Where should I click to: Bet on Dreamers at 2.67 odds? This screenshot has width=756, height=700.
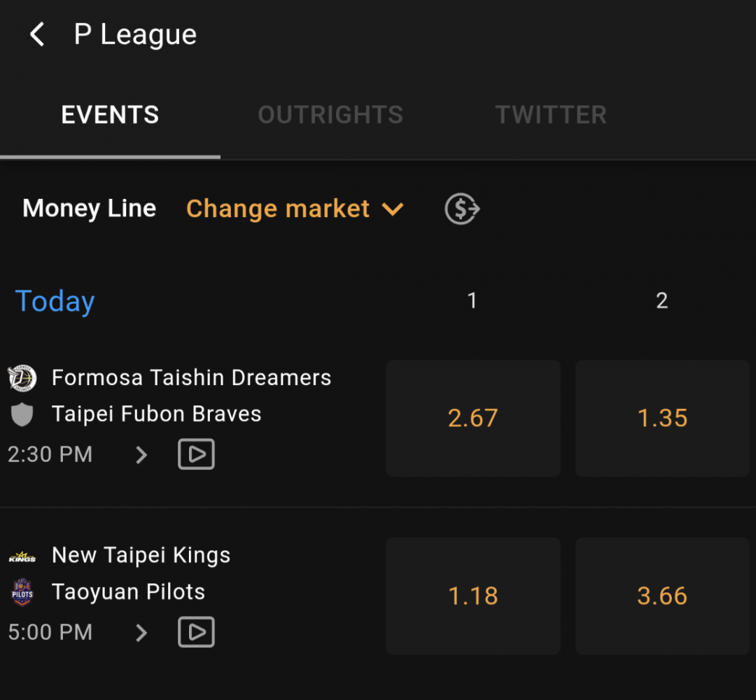(473, 419)
